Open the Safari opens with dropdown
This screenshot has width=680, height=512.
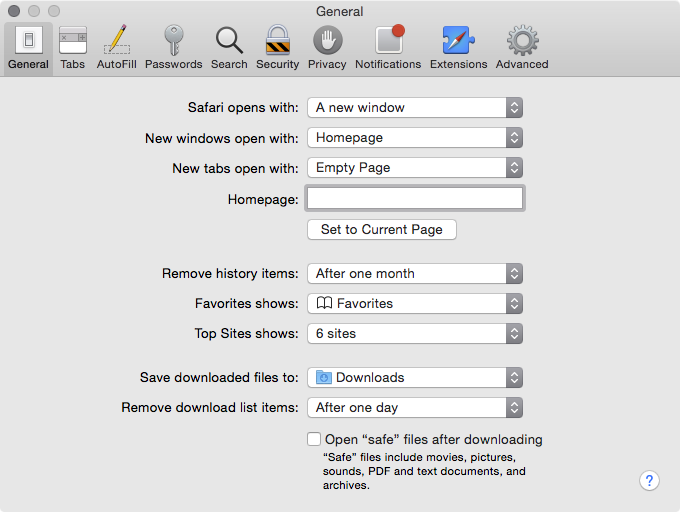click(415, 108)
